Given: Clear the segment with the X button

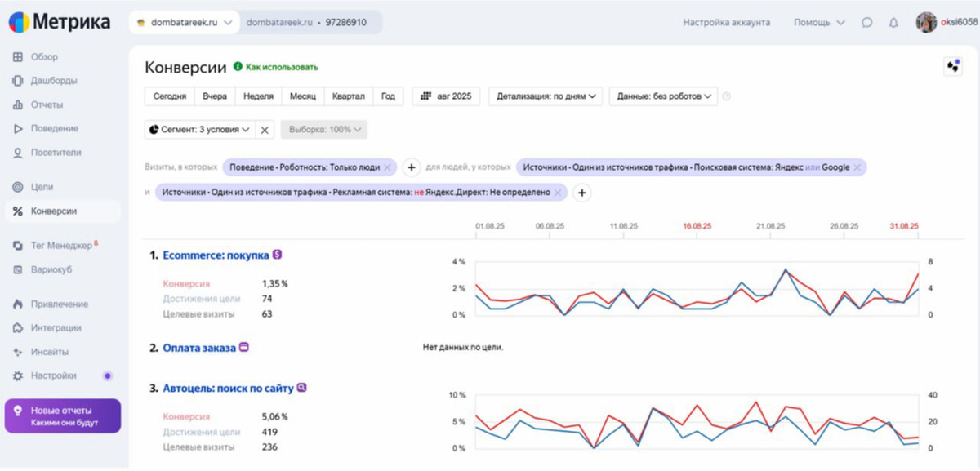Looking at the screenshot, I should 265,130.
